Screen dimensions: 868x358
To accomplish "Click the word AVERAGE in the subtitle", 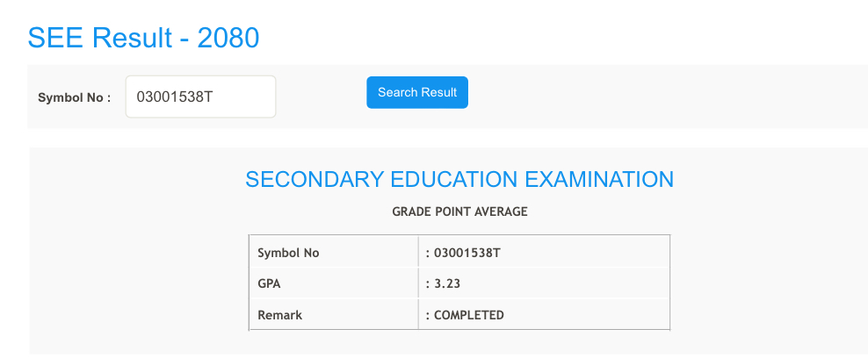I will [503, 211].
